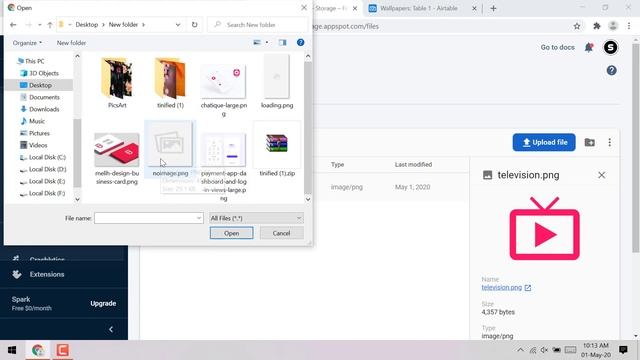
Task: Click the Upload file button
Action: pyautogui.click(x=544, y=142)
